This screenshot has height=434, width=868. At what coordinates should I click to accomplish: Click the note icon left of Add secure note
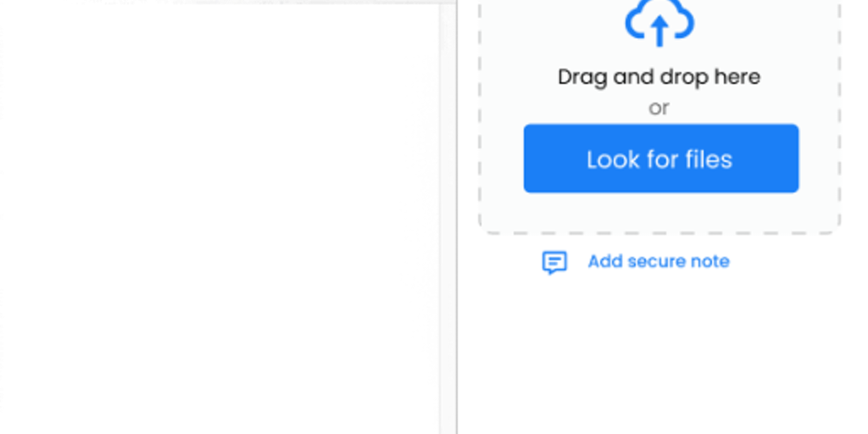point(554,263)
